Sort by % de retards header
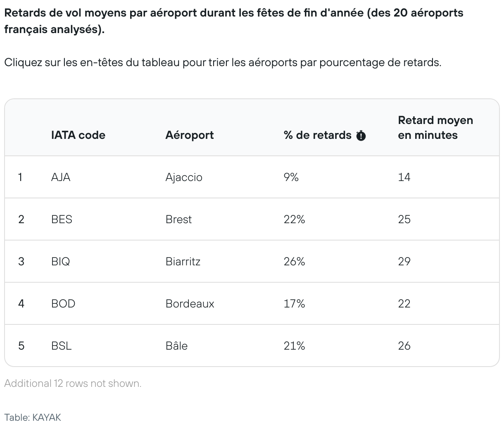This screenshot has height=429, width=504. coord(317,135)
